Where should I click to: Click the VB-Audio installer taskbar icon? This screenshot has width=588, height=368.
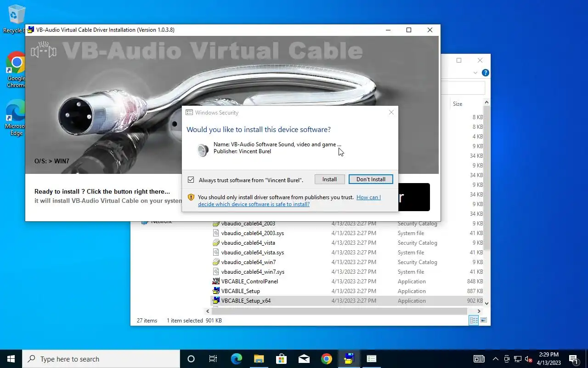click(x=349, y=359)
